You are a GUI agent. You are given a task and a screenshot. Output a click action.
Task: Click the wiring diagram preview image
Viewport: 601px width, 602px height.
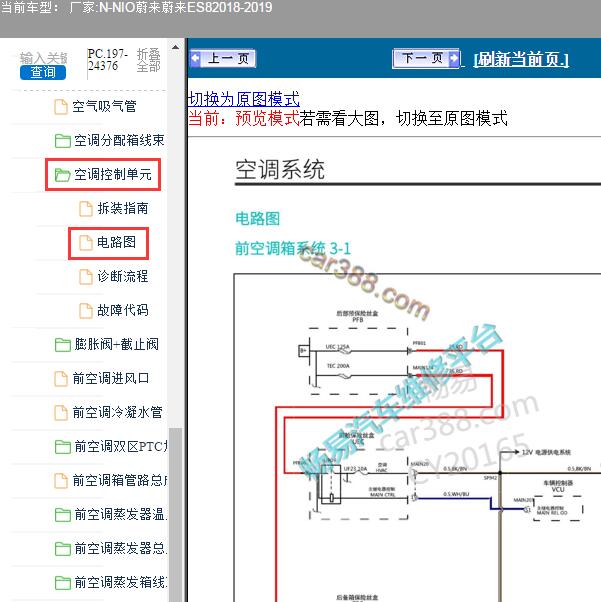[x=417, y=438]
